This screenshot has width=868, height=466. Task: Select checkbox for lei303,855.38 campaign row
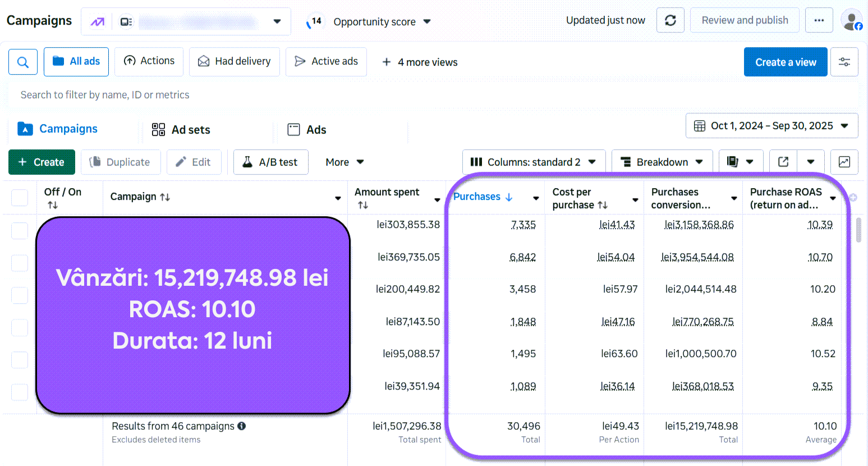pos(20,231)
